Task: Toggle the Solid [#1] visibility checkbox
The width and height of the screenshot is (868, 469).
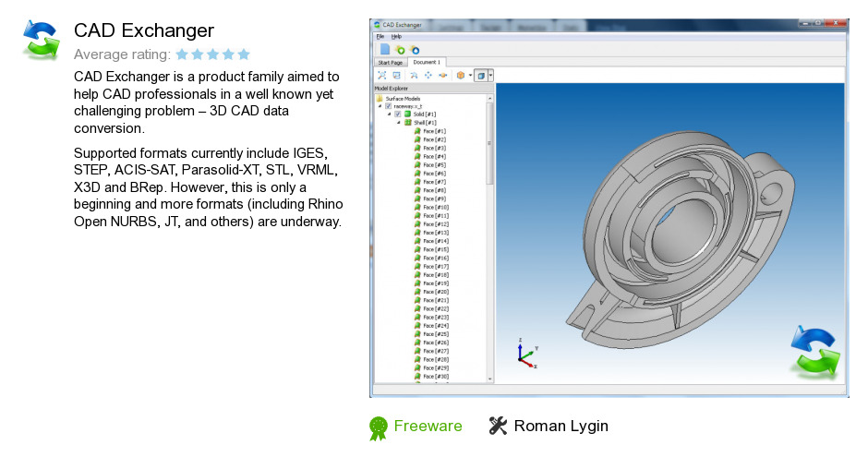Action: pos(397,114)
